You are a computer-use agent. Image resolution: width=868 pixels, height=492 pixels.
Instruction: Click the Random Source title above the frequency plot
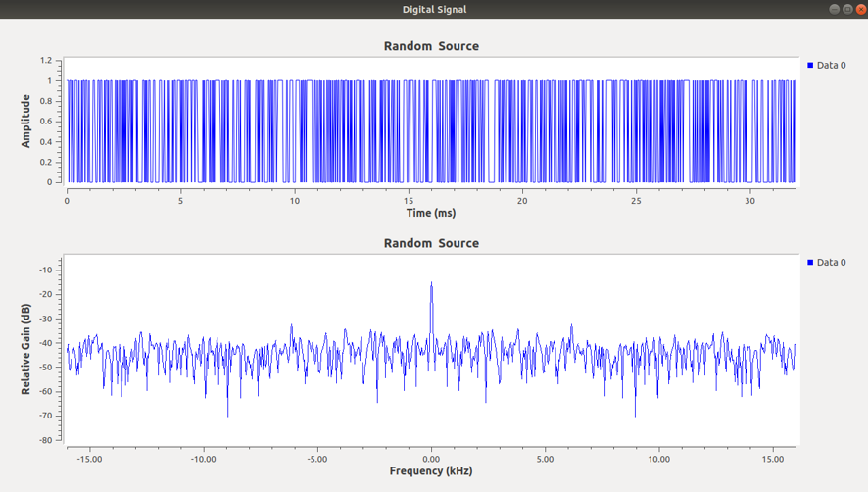pyautogui.click(x=431, y=243)
